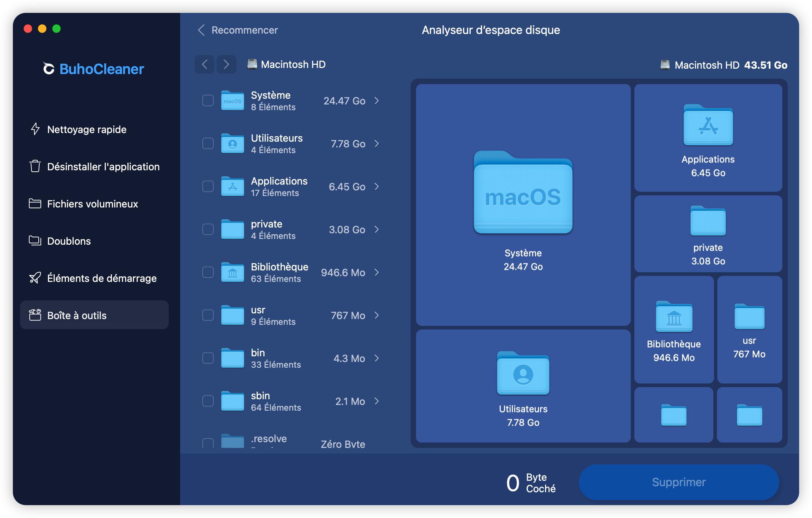
Task: Check the bin folder checkbox
Action: 208,358
